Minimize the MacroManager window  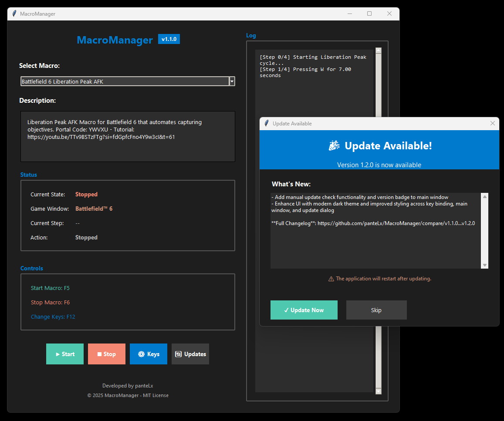point(350,13)
